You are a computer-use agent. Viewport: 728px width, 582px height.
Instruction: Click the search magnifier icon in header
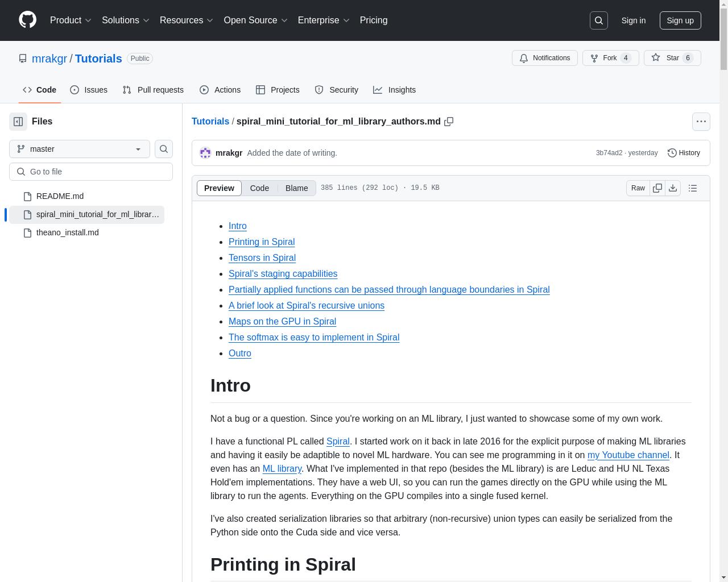click(x=599, y=20)
